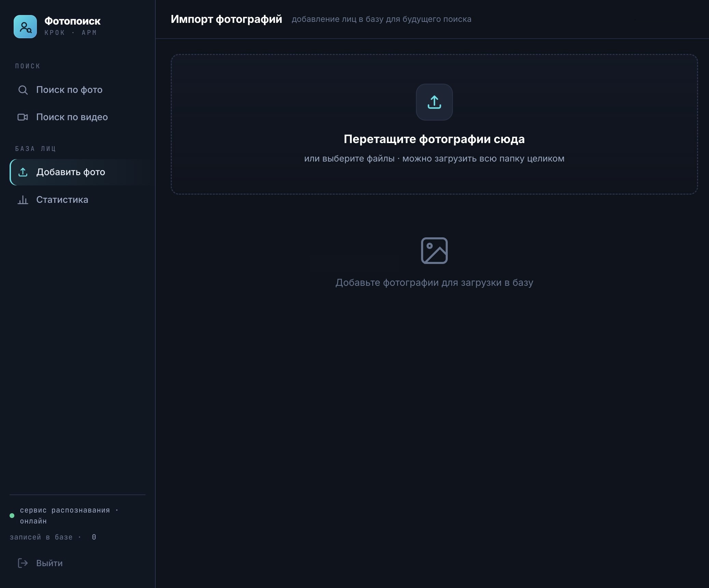Click the Фотопоиск app title

(x=72, y=21)
